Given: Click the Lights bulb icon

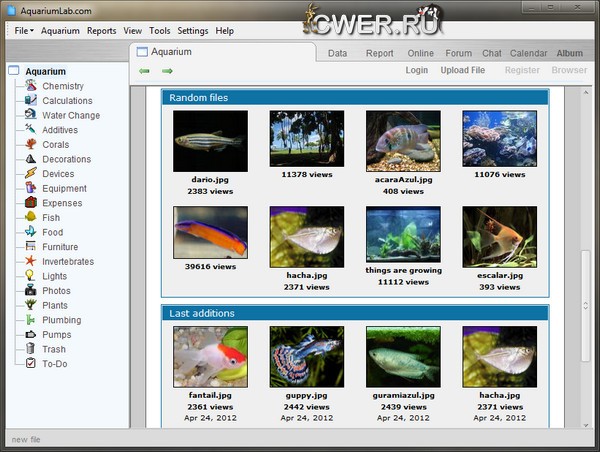Looking at the screenshot, I should coord(31,276).
